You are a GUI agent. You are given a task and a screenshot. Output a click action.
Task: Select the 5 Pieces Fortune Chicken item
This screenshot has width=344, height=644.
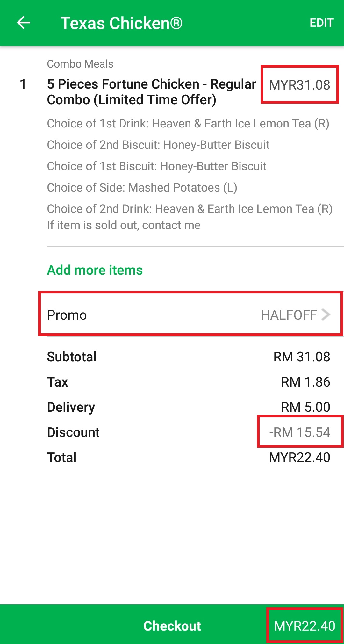152,92
